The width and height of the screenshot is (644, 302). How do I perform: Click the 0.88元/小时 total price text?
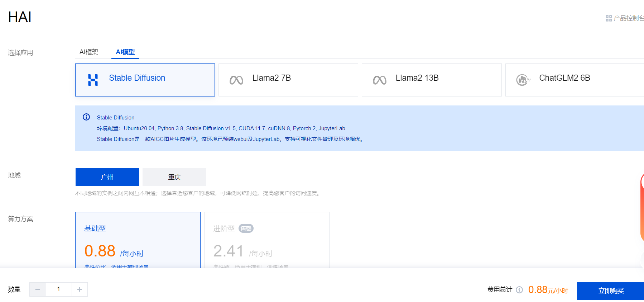(548, 290)
